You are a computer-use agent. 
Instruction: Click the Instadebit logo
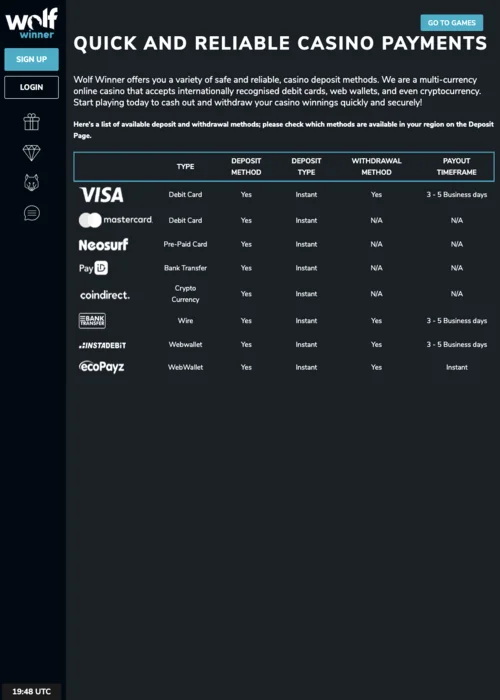pos(102,345)
